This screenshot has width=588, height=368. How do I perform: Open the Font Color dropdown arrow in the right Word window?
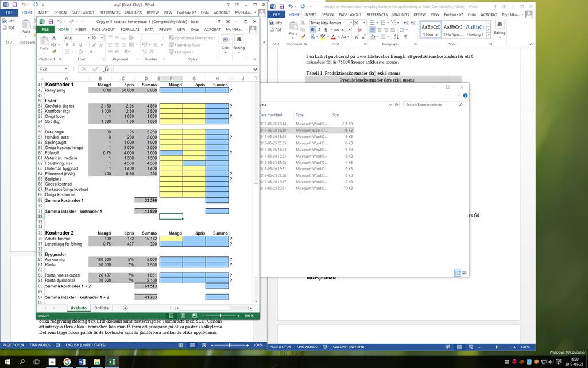click(338, 37)
